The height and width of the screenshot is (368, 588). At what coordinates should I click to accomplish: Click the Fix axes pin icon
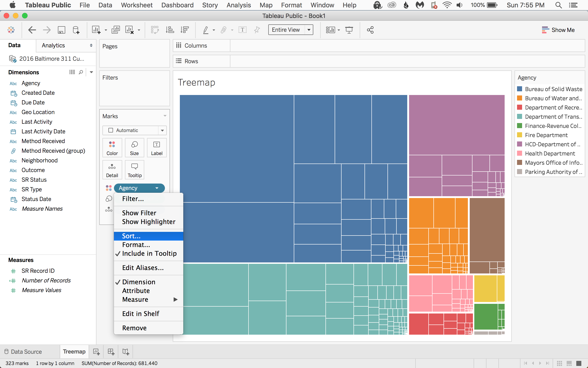click(257, 30)
